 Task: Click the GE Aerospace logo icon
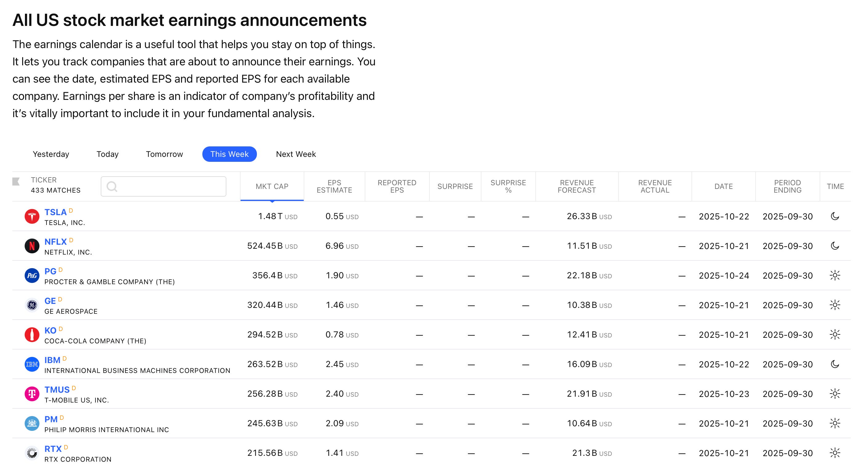coord(32,305)
